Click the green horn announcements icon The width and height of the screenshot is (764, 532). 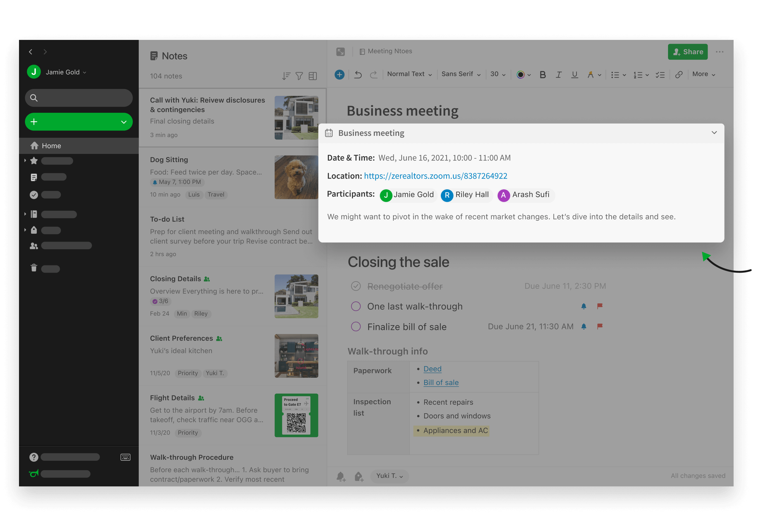34,473
